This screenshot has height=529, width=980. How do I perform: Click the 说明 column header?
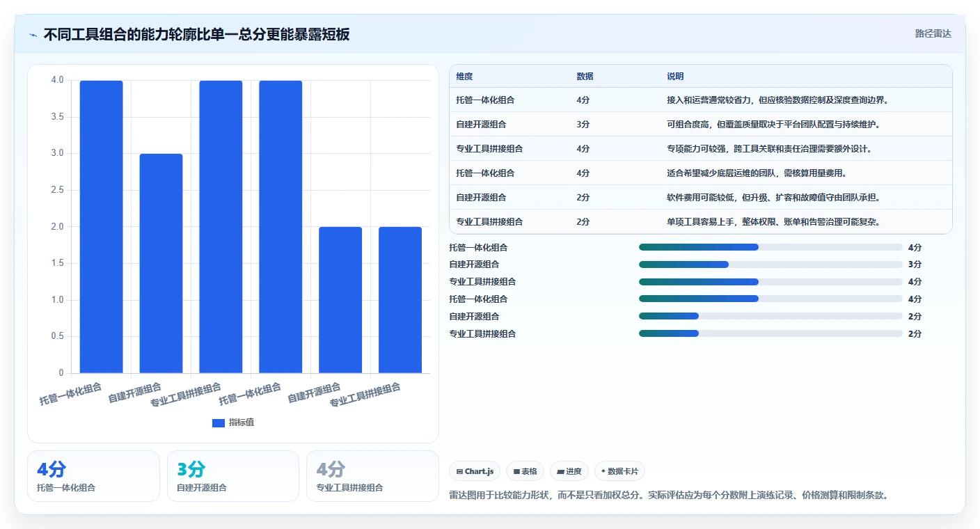[x=675, y=77]
